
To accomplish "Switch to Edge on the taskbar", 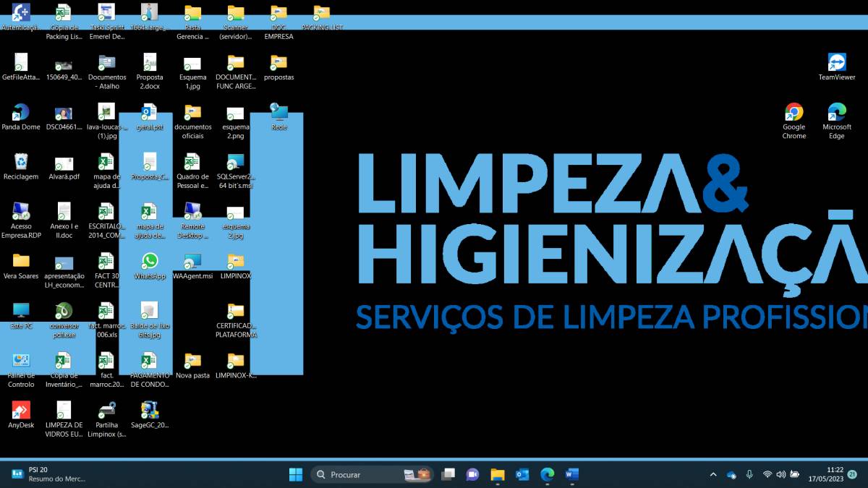I will 547,474.
